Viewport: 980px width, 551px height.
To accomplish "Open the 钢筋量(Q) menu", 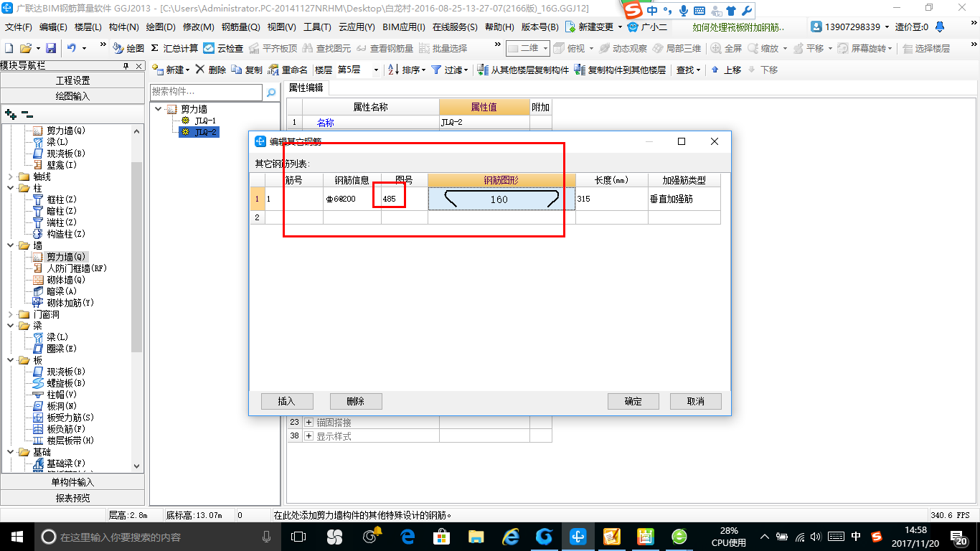I will point(241,27).
